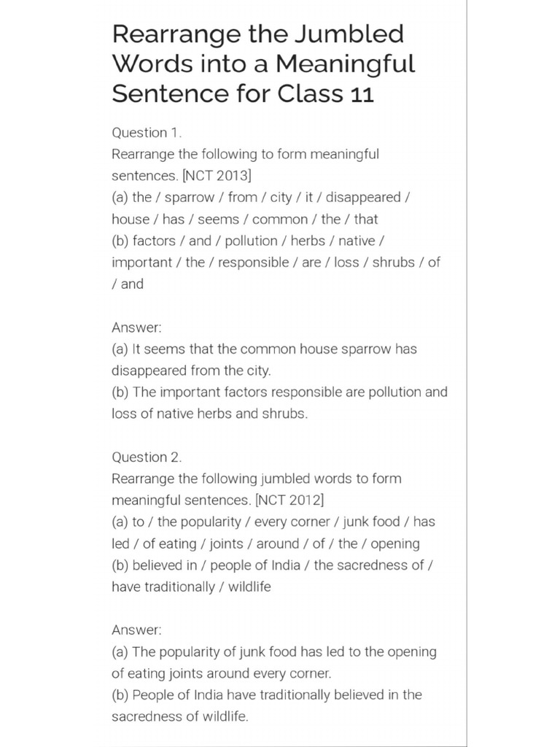Click the first 'Answer:' label

136,328
